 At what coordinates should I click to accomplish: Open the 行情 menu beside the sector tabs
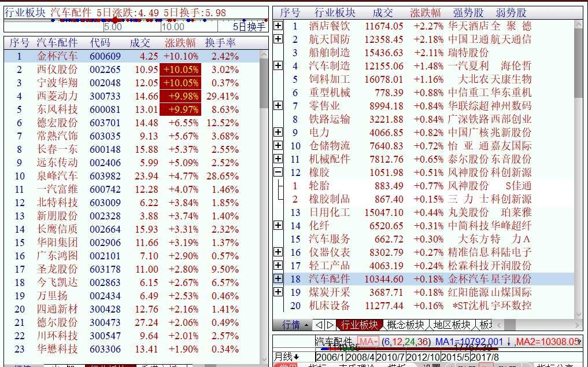295,325
